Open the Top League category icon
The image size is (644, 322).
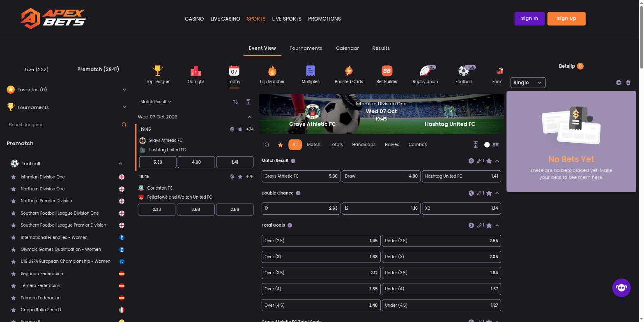coord(157,71)
